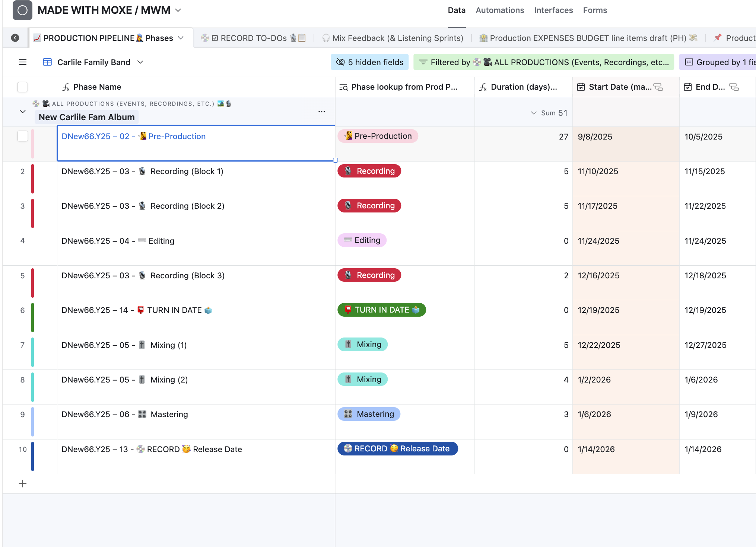The height and width of the screenshot is (547, 756).
Task: Open the Sum 51 summary dropdown
Action: 549,113
